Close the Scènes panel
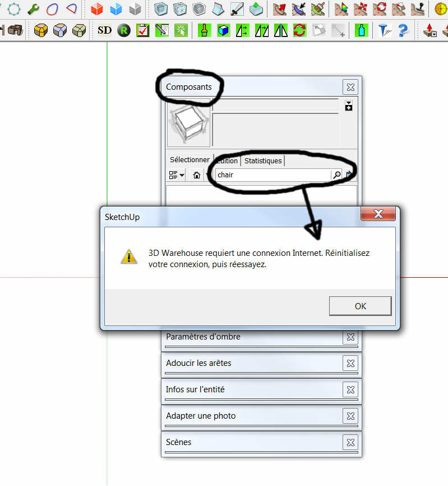 coord(350,442)
